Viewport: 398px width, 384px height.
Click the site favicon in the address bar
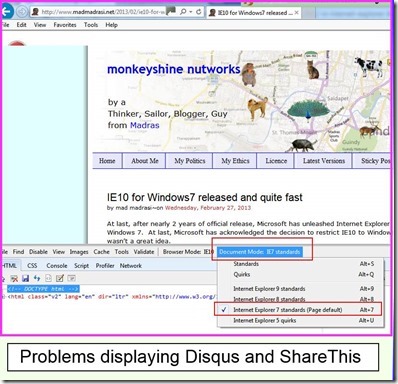(35, 12)
